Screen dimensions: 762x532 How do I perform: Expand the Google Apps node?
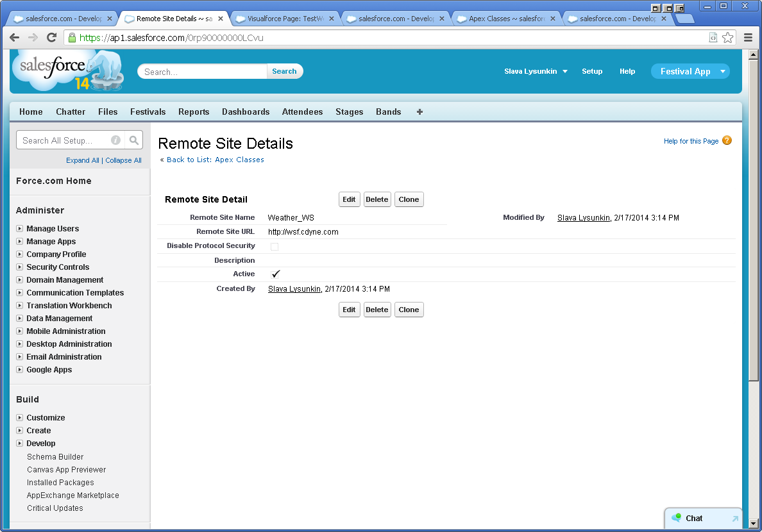click(19, 369)
